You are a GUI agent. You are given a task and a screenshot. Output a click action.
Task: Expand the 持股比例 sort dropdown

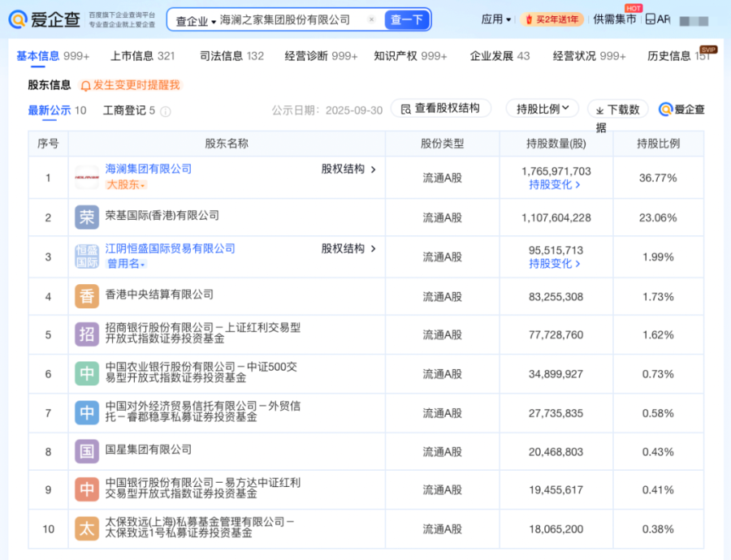(x=543, y=108)
